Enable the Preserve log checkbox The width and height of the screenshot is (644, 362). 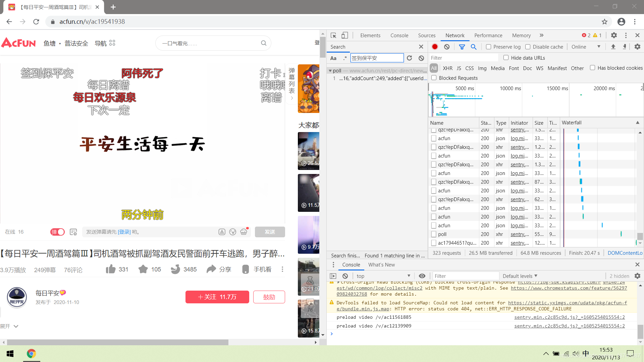pyautogui.click(x=489, y=47)
